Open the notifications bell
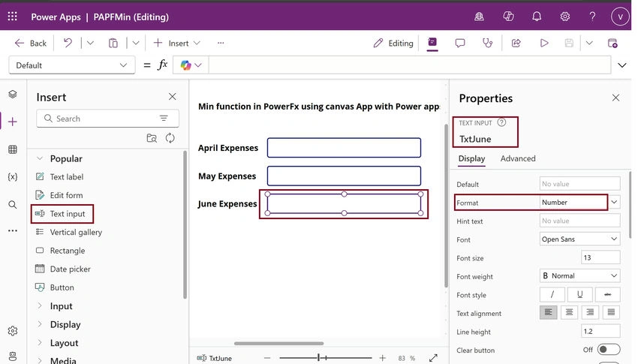The width and height of the screenshot is (638, 364). pyautogui.click(x=537, y=17)
